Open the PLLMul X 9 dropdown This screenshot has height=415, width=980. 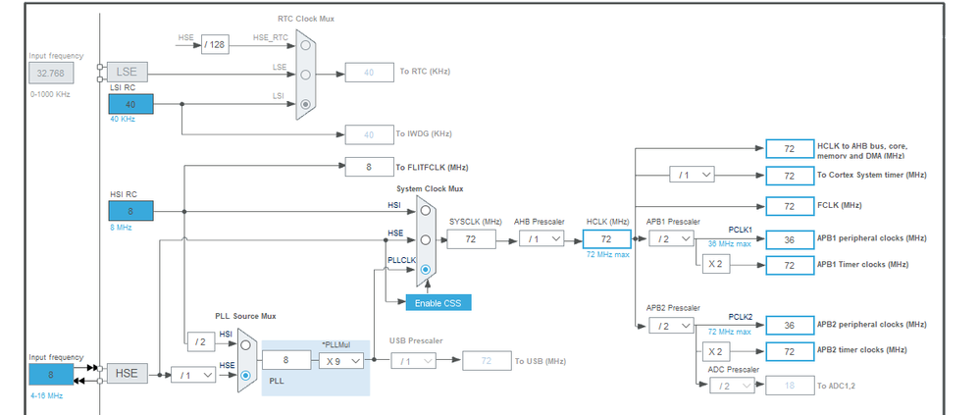(x=341, y=361)
